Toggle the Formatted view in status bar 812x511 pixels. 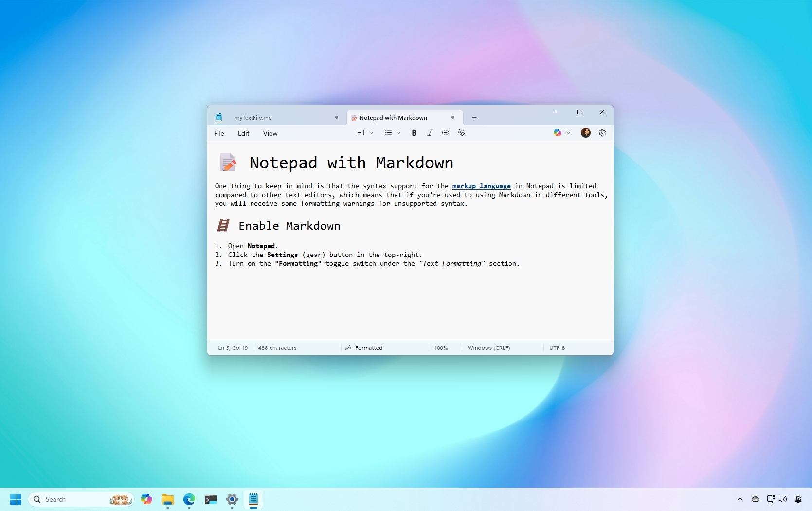(x=364, y=348)
